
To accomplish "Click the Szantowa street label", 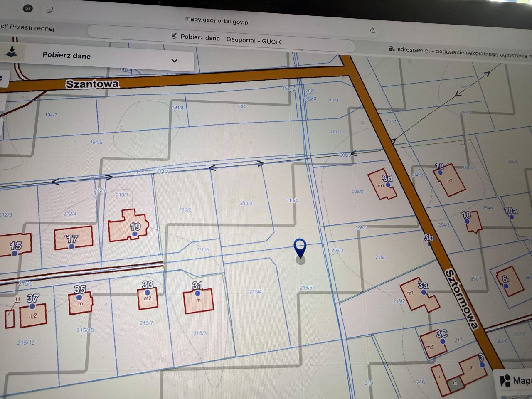I will click(x=92, y=84).
